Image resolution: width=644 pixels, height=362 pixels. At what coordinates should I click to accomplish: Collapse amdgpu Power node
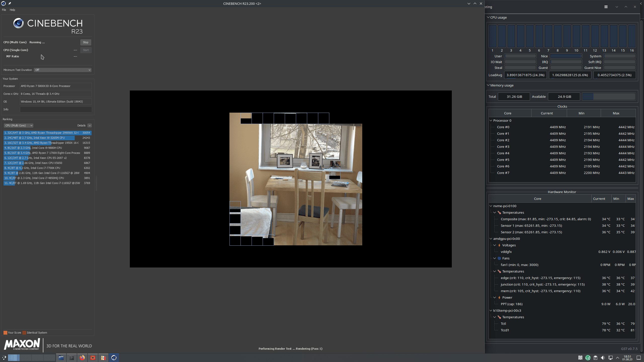point(495,297)
